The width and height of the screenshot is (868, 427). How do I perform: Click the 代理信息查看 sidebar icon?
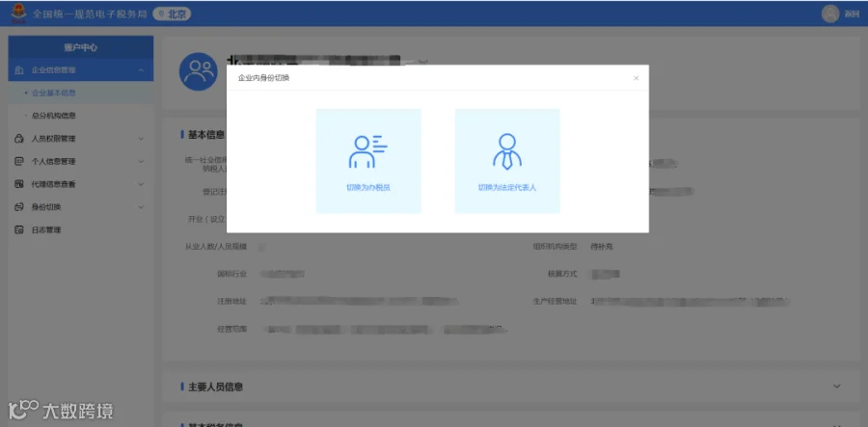tap(19, 184)
